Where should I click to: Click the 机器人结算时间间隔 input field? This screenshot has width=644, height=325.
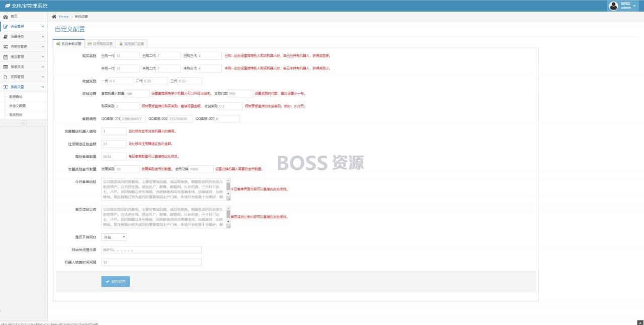pos(151,262)
